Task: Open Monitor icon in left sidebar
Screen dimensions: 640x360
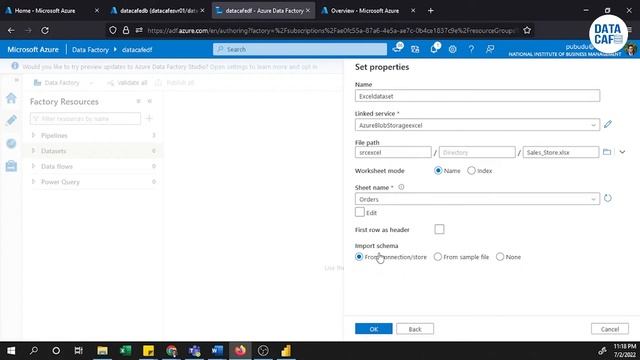Action: coord(11,143)
